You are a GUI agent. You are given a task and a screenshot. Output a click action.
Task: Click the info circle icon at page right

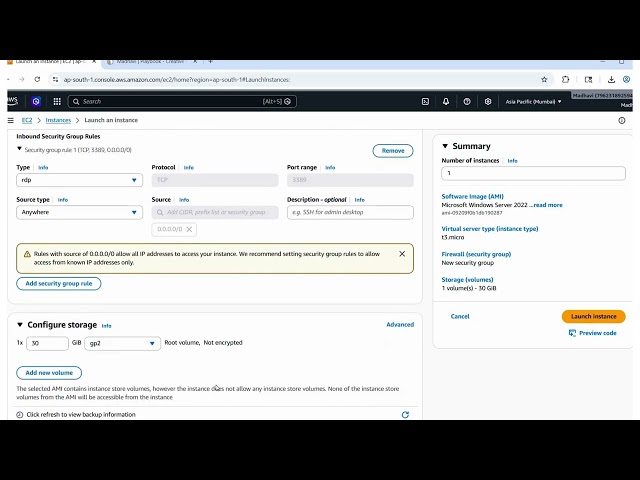pos(622,120)
